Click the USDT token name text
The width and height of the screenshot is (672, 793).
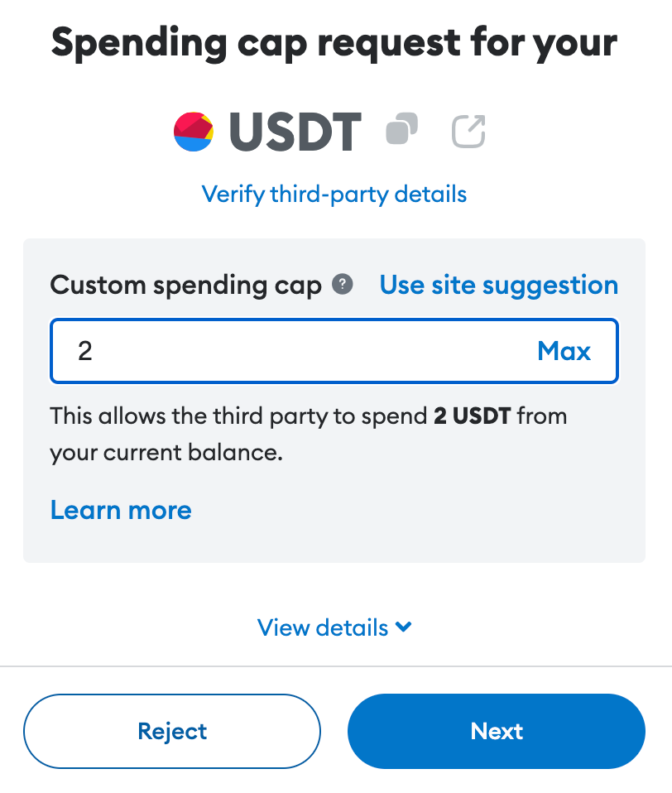coord(295,132)
